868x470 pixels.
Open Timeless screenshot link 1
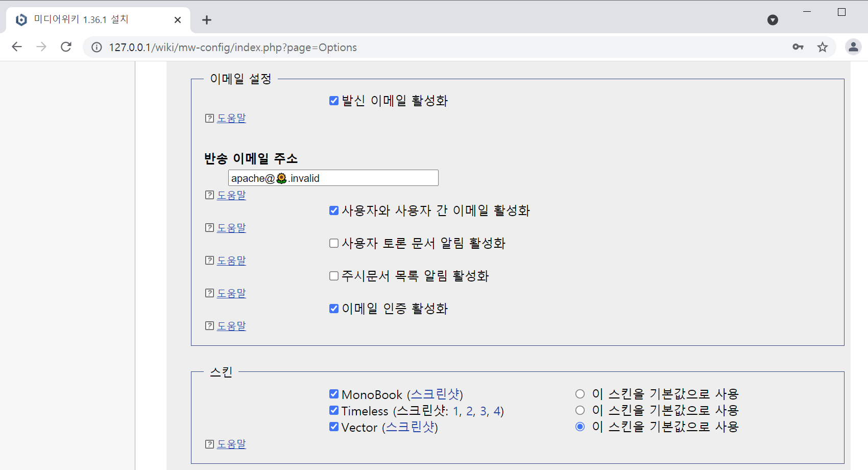coord(456,411)
